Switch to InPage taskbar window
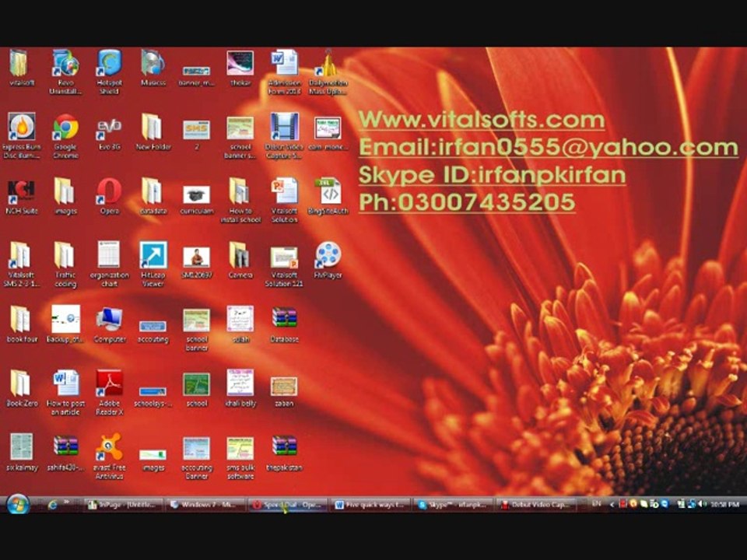The image size is (747, 560). (x=124, y=505)
